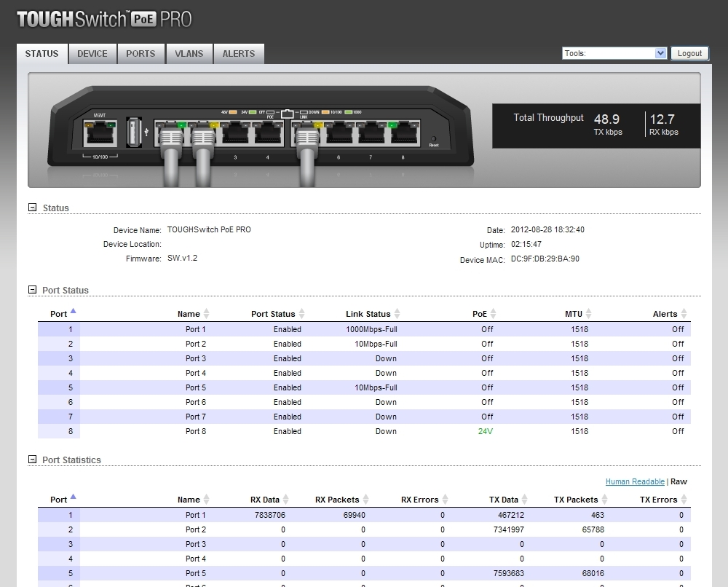Sort by the Port Status column arrows

302,314
